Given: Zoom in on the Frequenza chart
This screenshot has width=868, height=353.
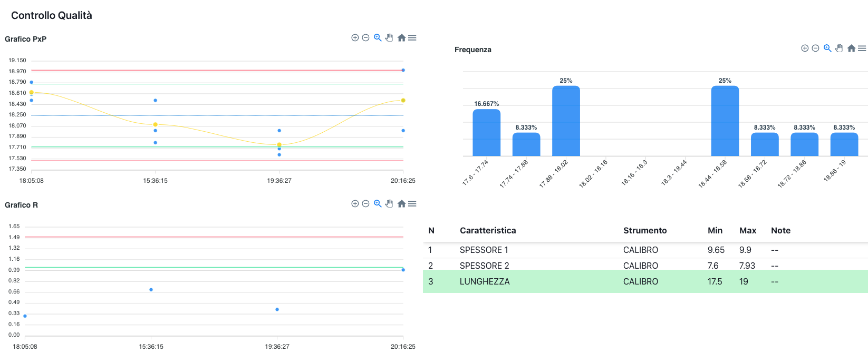Looking at the screenshot, I should (805, 48).
